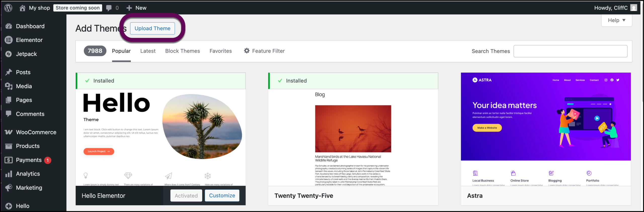644x212 pixels.
Task: Click the 7988 theme count badge
Action: coord(95,51)
